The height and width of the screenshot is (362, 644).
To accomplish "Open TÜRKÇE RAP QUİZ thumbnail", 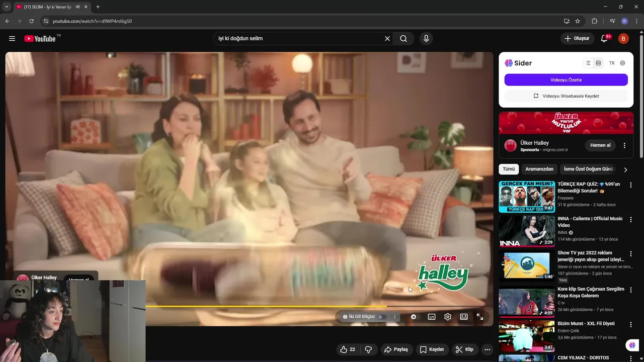I will click(x=527, y=197).
